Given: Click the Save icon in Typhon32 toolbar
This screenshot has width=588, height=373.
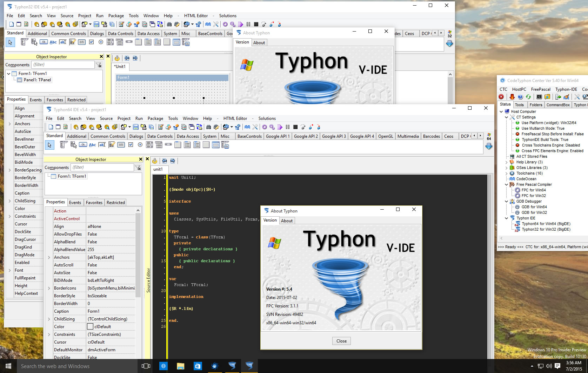Looking at the screenshot, I should point(96,24).
